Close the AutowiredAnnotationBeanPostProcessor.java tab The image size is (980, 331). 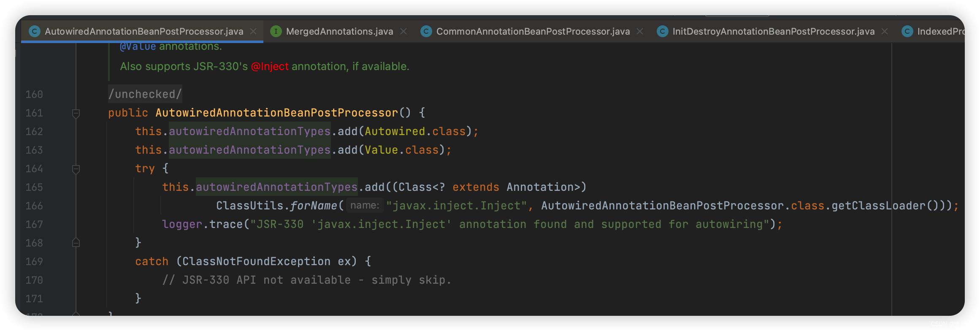click(253, 32)
